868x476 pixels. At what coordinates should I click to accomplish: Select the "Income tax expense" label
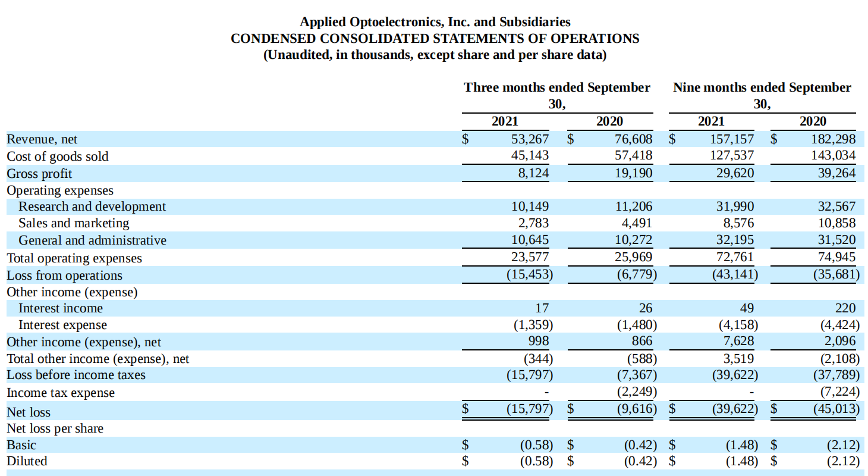[x=61, y=393]
